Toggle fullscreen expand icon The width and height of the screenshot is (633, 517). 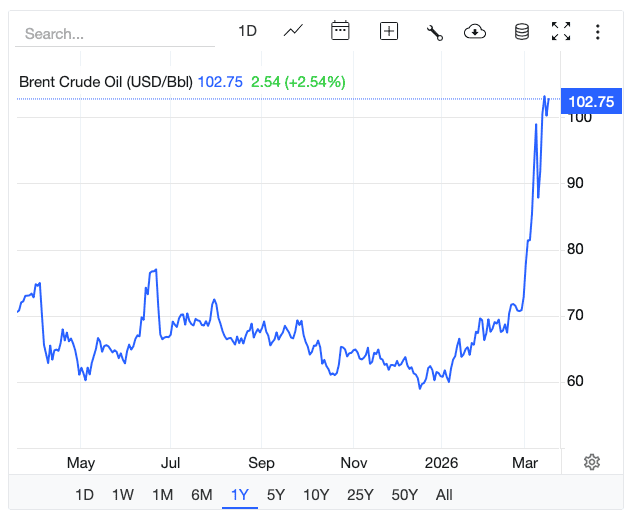tap(561, 32)
